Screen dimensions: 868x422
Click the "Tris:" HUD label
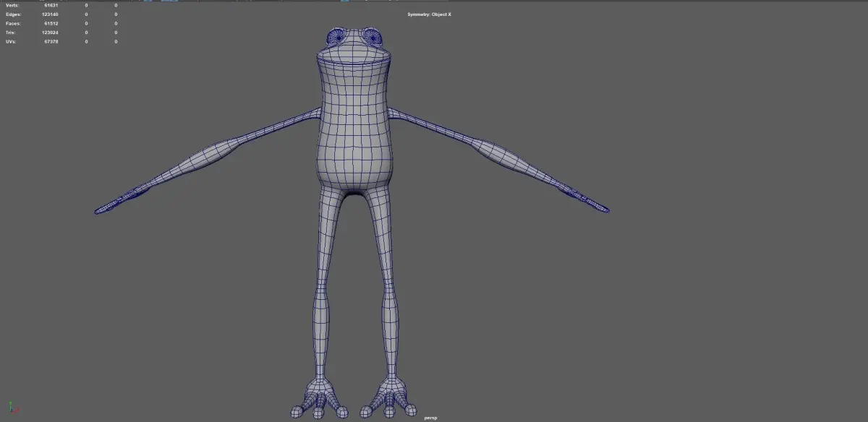(11, 33)
